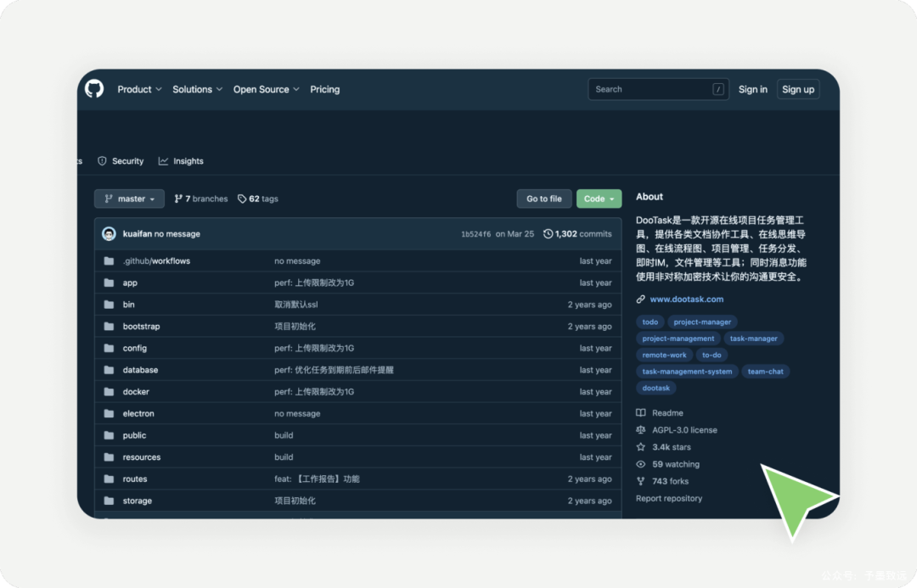Expand the green Code dropdown
This screenshot has height=588, width=917.
pos(599,198)
